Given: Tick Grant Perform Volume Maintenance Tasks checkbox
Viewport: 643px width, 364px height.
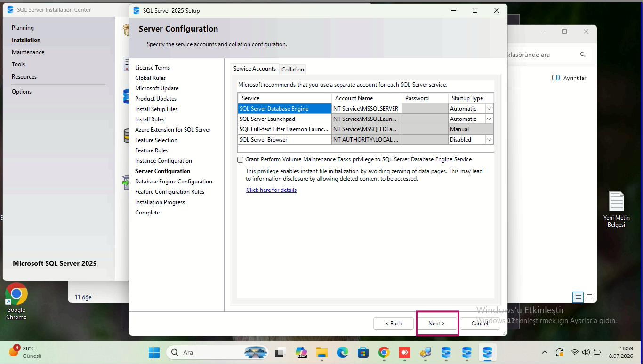Looking at the screenshot, I should pyautogui.click(x=241, y=160).
